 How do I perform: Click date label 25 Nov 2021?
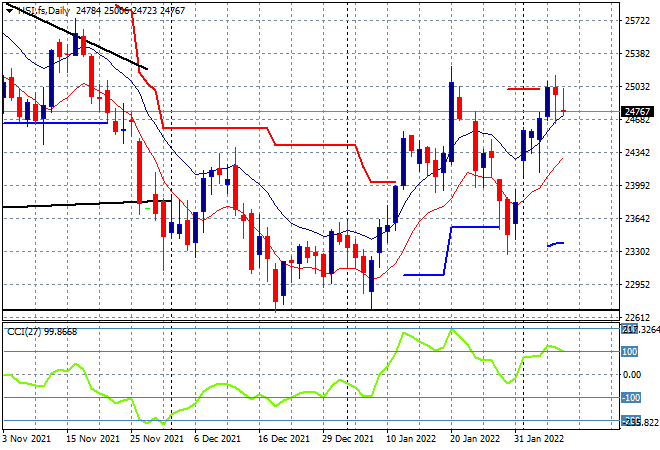pyautogui.click(x=157, y=439)
